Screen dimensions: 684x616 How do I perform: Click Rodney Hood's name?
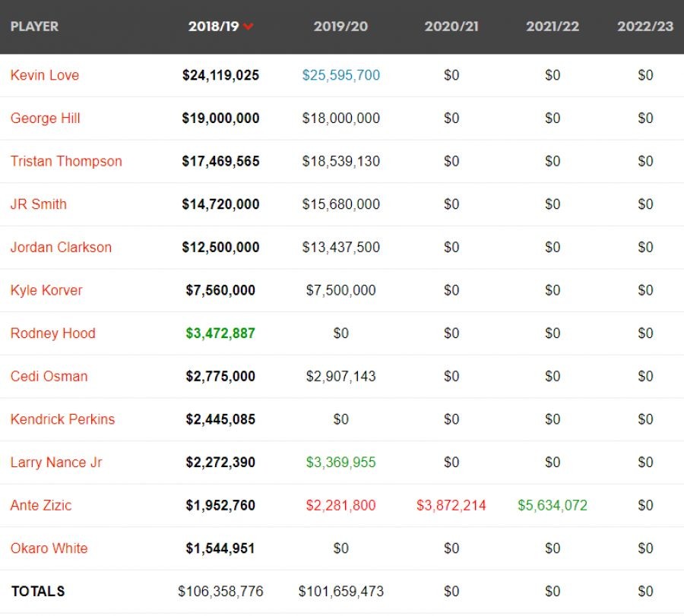[x=53, y=333]
